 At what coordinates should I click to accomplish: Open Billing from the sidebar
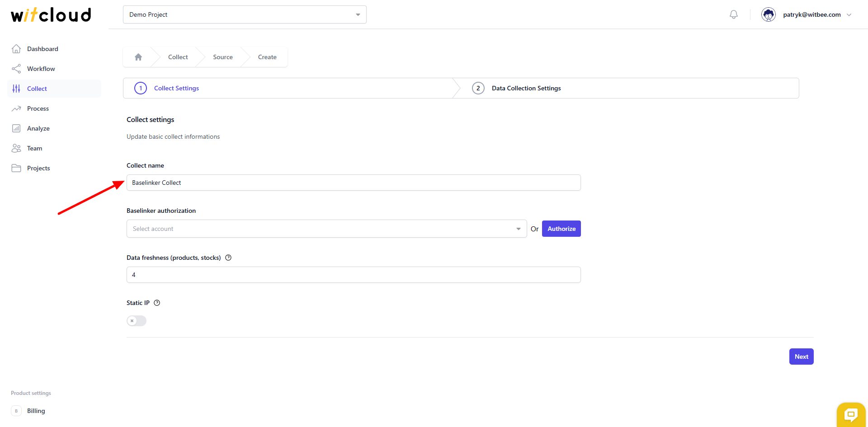pyautogui.click(x=36, y=411)
